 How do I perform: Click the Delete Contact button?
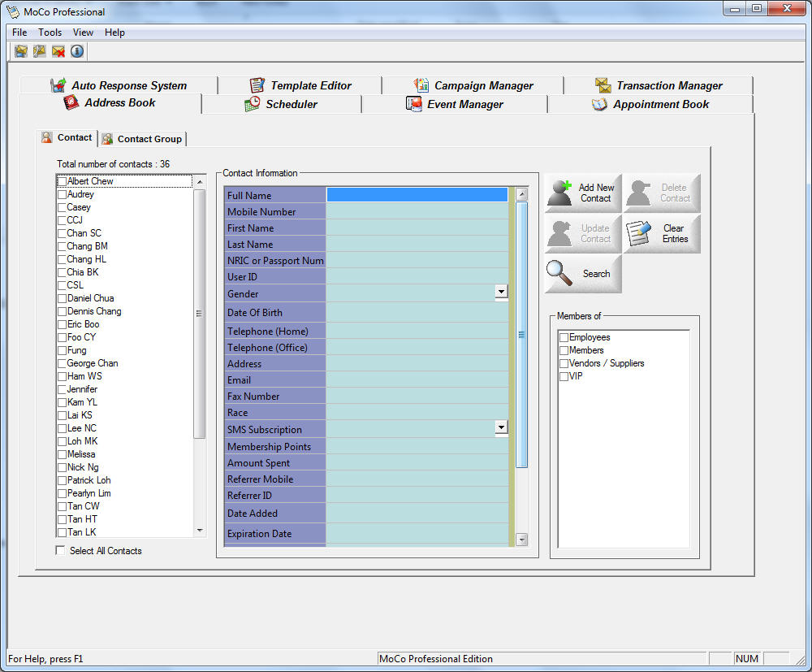pos(662,193)
